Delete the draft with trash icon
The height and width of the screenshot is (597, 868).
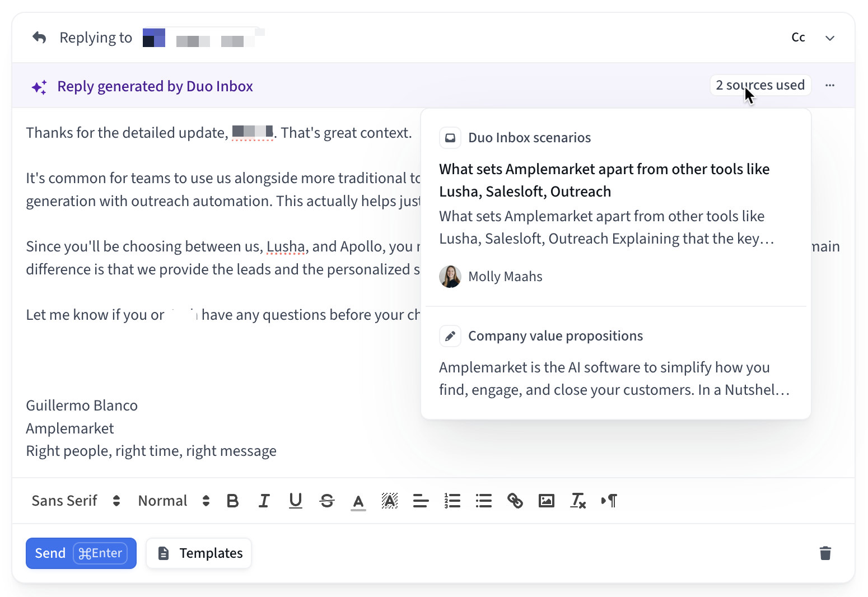pyautogui.click(x=825, y=553)
